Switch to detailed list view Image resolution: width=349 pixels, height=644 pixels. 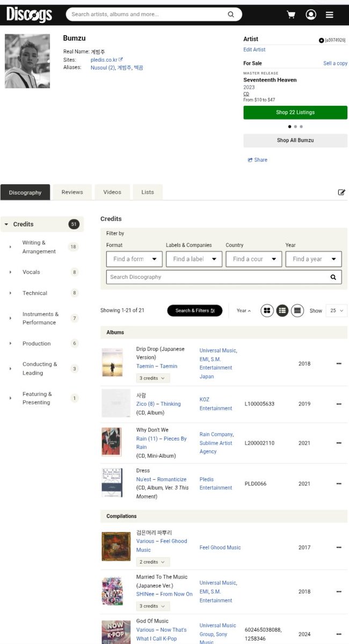(282, 311)
